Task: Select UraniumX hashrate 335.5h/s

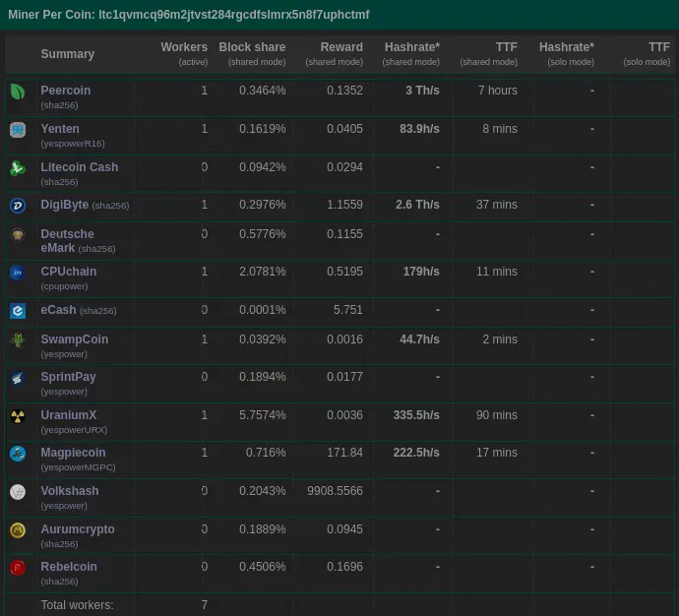Action: (416, 415)
